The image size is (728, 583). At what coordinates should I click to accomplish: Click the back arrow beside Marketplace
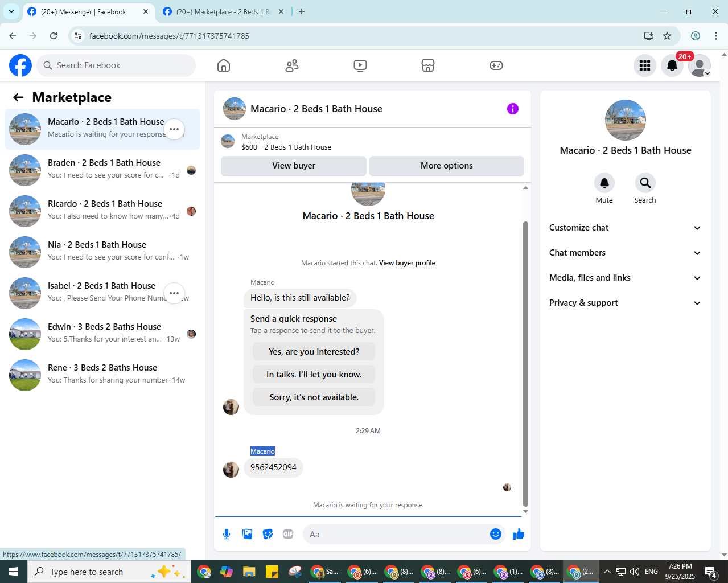coord(18,97)
